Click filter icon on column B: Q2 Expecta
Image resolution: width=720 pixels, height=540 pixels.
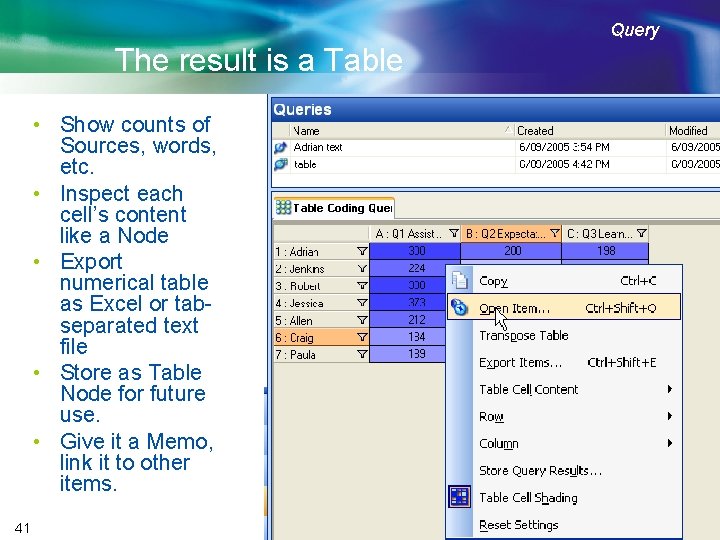click(555, 233)
